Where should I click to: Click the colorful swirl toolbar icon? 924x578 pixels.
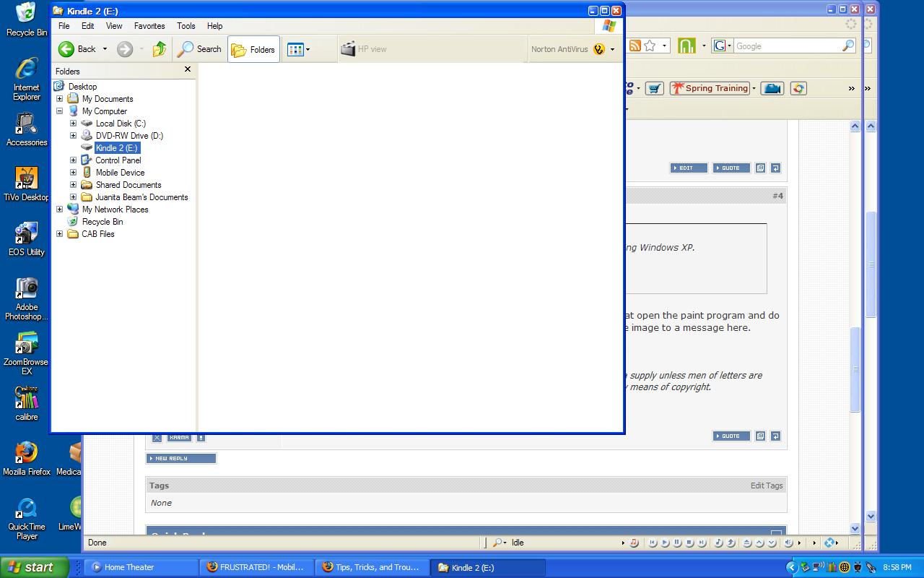click(x=798, y=88)
